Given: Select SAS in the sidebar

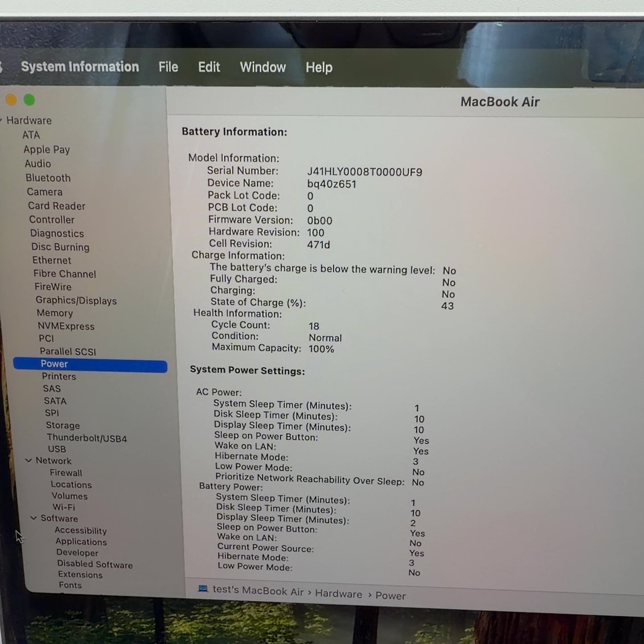Looking at the screenshot, I should 52,389.
